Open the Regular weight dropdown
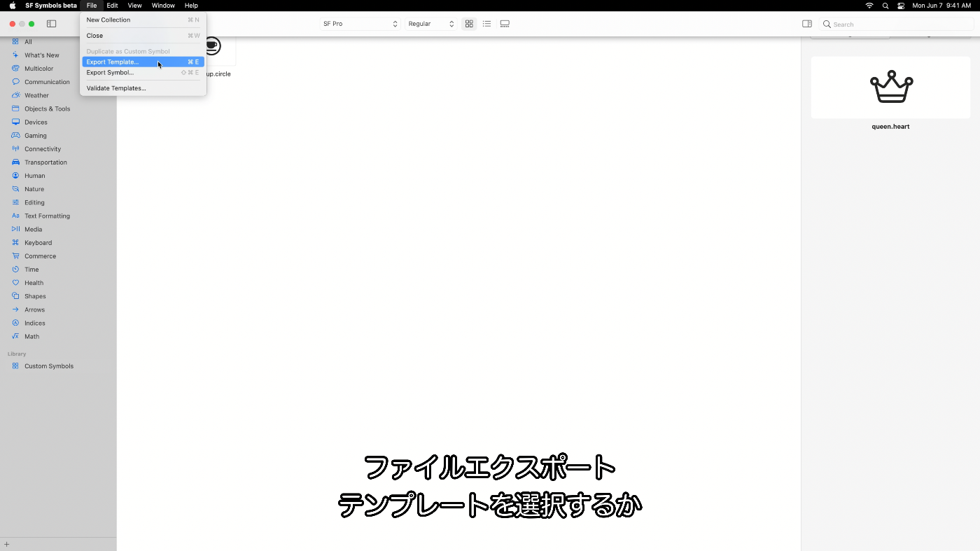The width and height of the screenshot is (980, 551). (x=430, y=24)
